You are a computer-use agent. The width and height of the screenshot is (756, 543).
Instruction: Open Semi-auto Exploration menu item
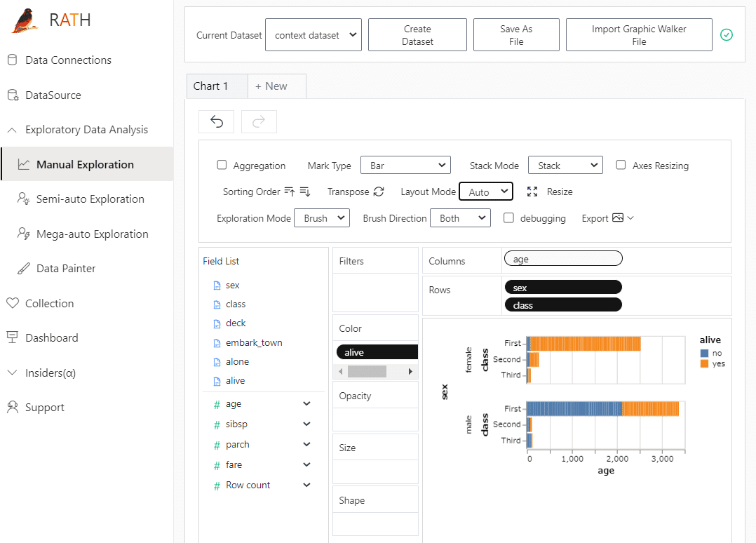click(87, 199)
